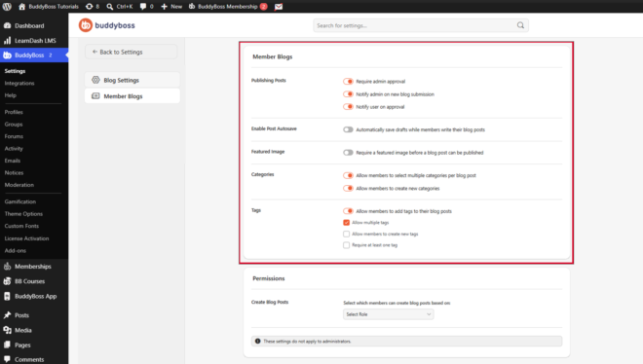Click the BuddyBoss App phone icon

click(x=8, y=296)
